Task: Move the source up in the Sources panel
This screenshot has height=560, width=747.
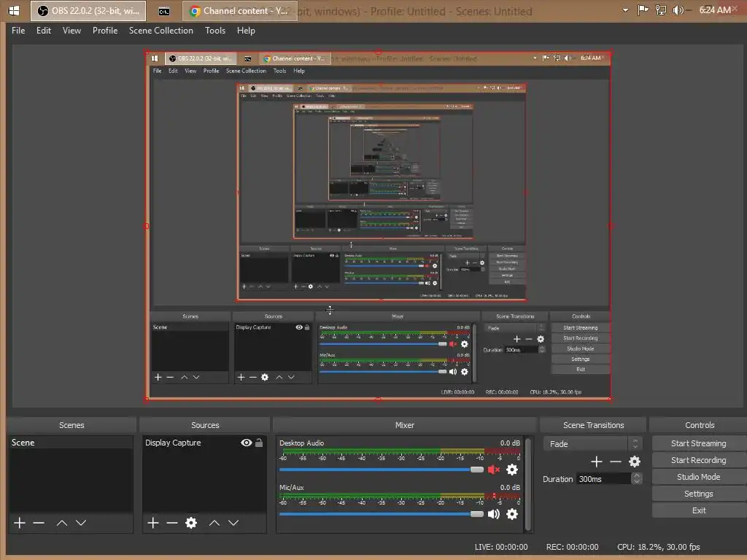Action: (x=214, y=523)
